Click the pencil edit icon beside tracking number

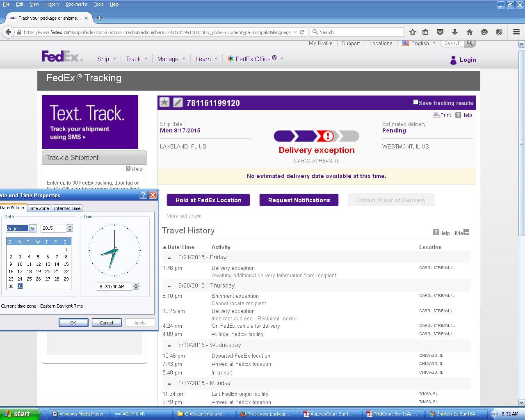pyautogui.click(x=178, y=103)
